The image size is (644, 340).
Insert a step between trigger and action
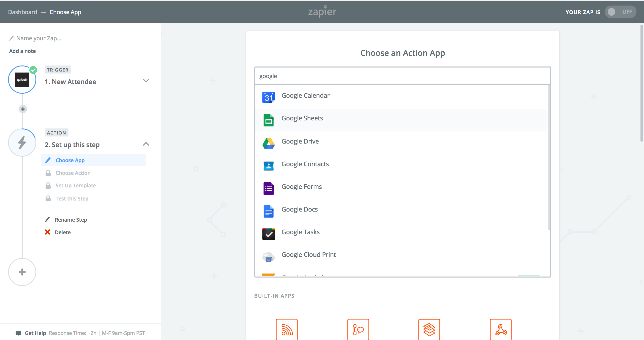point(23,109)
